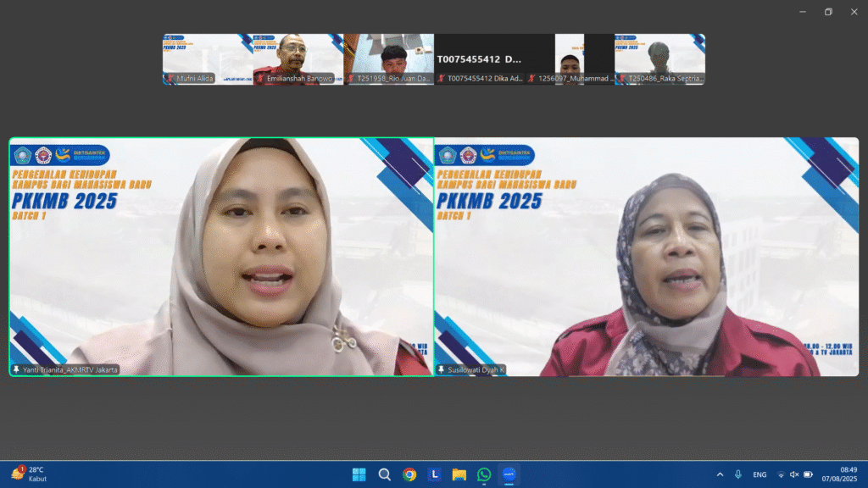Expand the hidden system tray icons chevron

[721, 474]
